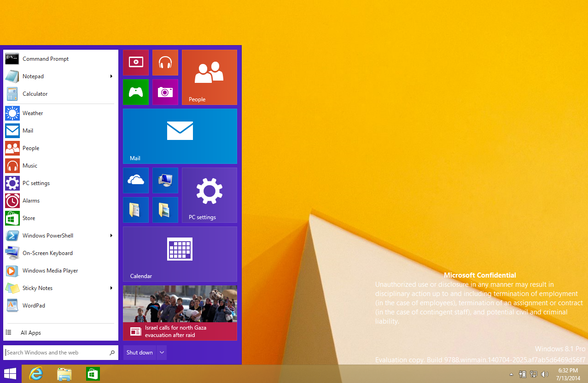Click the Weather sun icon in list
588x383 pixels.
point(12,113)
